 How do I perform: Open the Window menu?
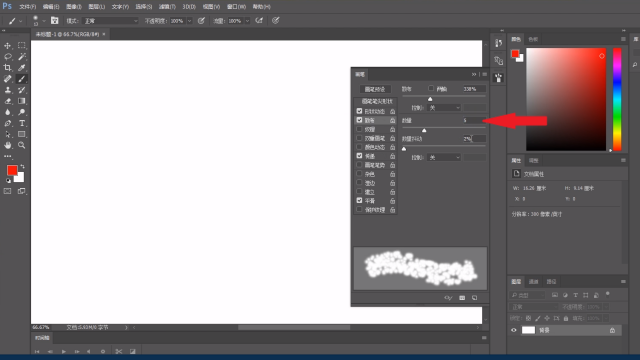pyautogui.click(x=236, y=7)
